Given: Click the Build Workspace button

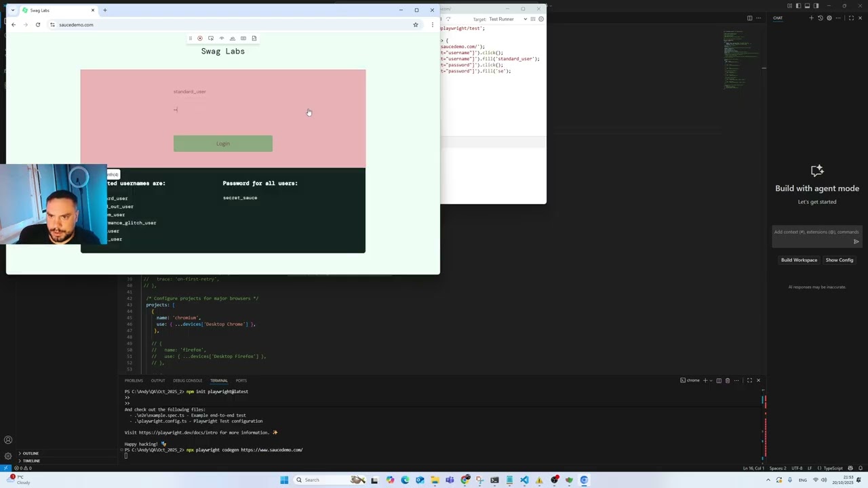Looking at the screenshot, I should 799,260.
